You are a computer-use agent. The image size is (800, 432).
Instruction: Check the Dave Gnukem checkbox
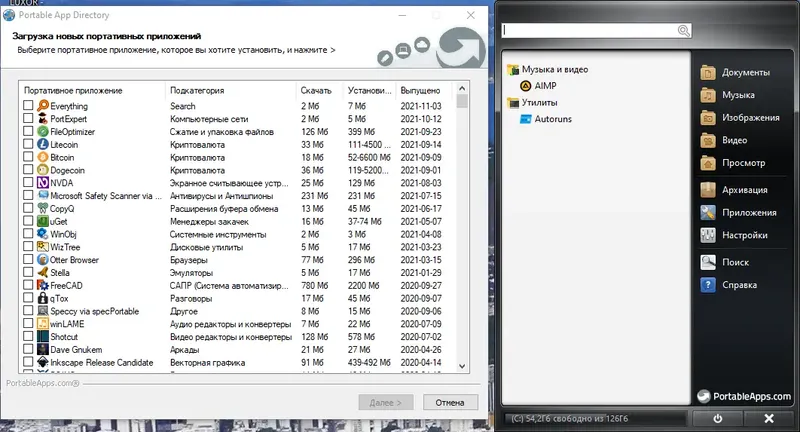[x=28, y=349]
